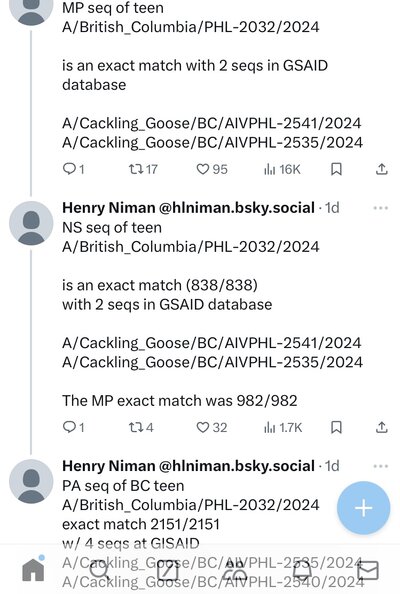The width and height of the screenshot is (400, 594).
Task: Bookmark the NS seq tweet
Action: [x=336, y=427]
